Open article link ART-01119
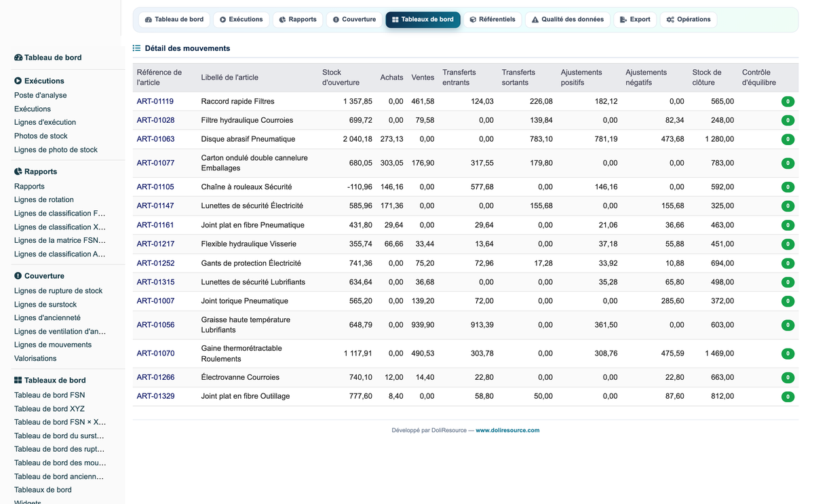Screen dimensions: 814x504 (x=155, y=102)
